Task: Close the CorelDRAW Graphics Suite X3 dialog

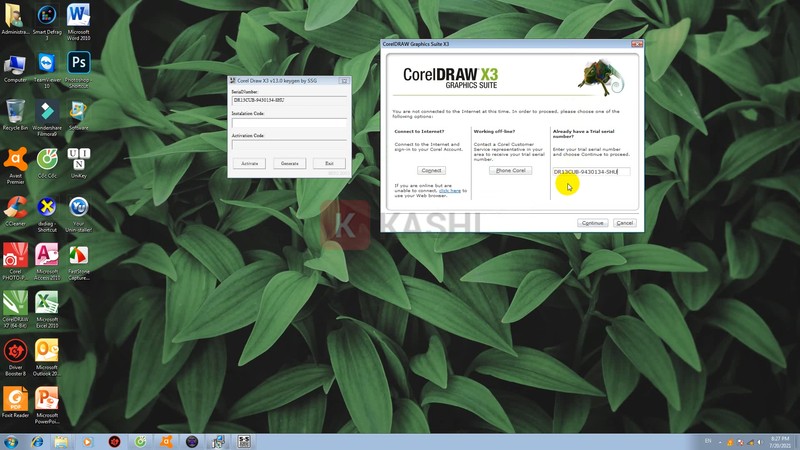Action: (x=637, y=44)
